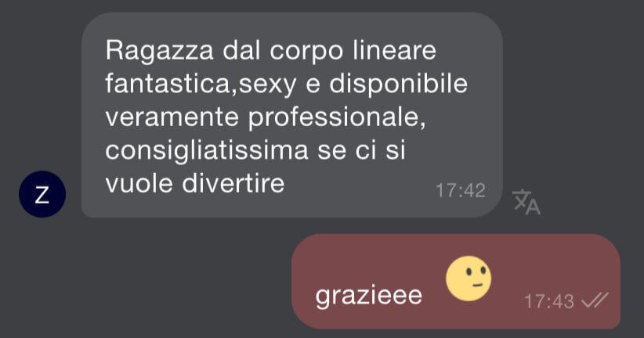
Task: Tap the 17:42 timestamp
Action: click(x=461, y=191)
